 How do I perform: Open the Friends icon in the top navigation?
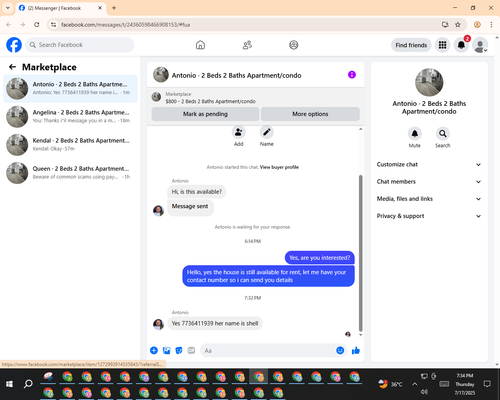click(247, 45)
